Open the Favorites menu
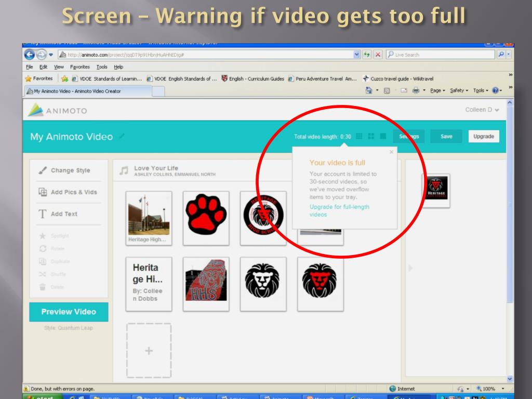This screenshot has width=532, height=399. tap(80, 67)
